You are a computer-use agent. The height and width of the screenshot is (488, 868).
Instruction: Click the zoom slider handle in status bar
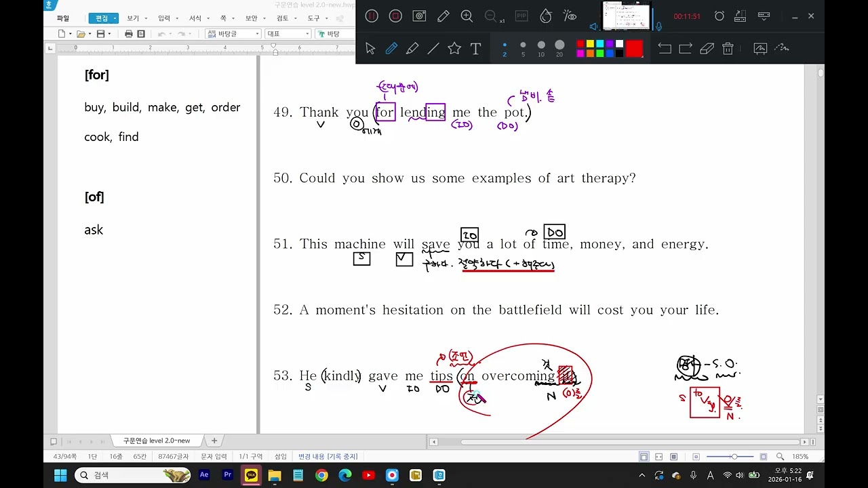pyautogui.click(x=734, y=457)
